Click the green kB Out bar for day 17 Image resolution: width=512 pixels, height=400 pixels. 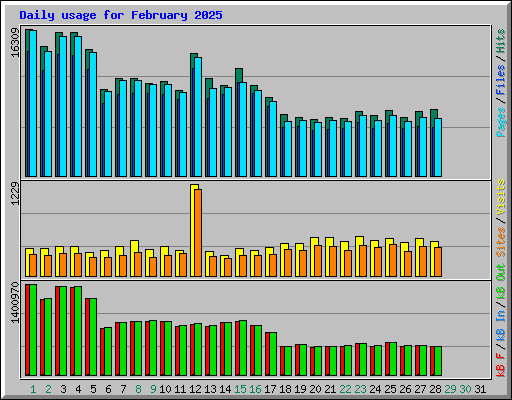[x=273, y=354]
